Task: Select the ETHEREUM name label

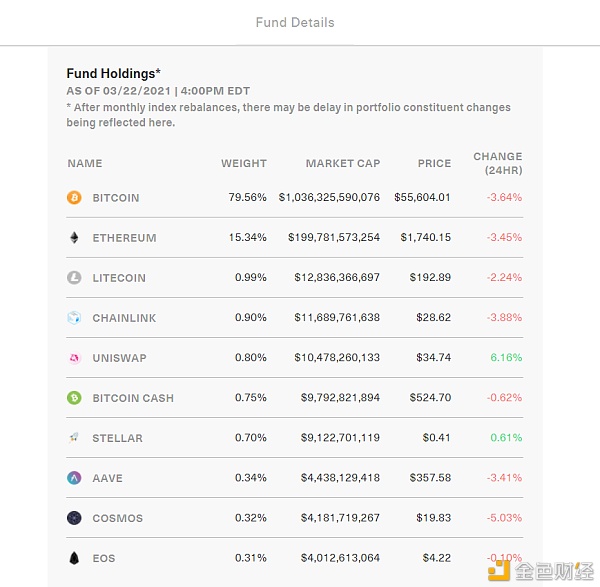Action: 124,238
